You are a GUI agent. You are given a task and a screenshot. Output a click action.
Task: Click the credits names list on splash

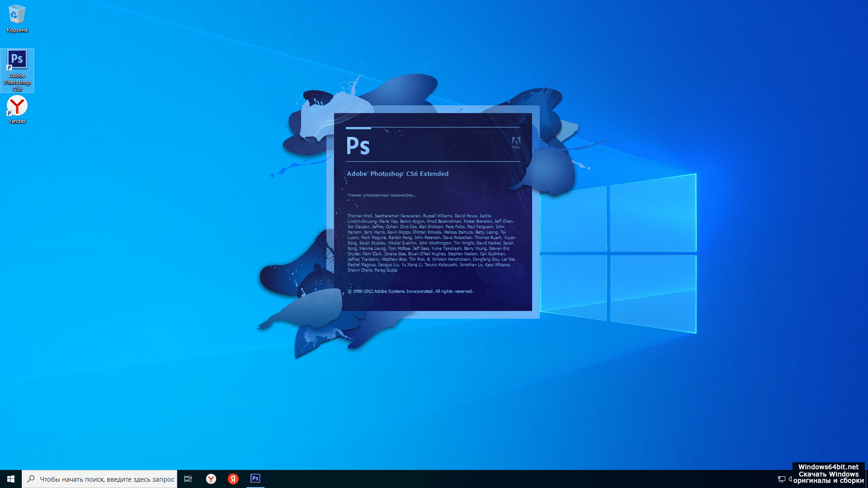tap(431, 243)
